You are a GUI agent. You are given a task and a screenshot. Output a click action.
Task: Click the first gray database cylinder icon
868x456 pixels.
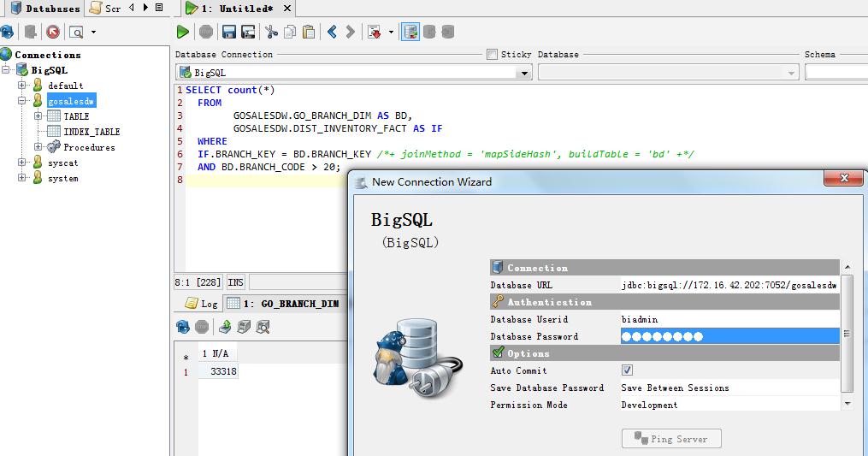pyautogui.click(x=429, y=33)
